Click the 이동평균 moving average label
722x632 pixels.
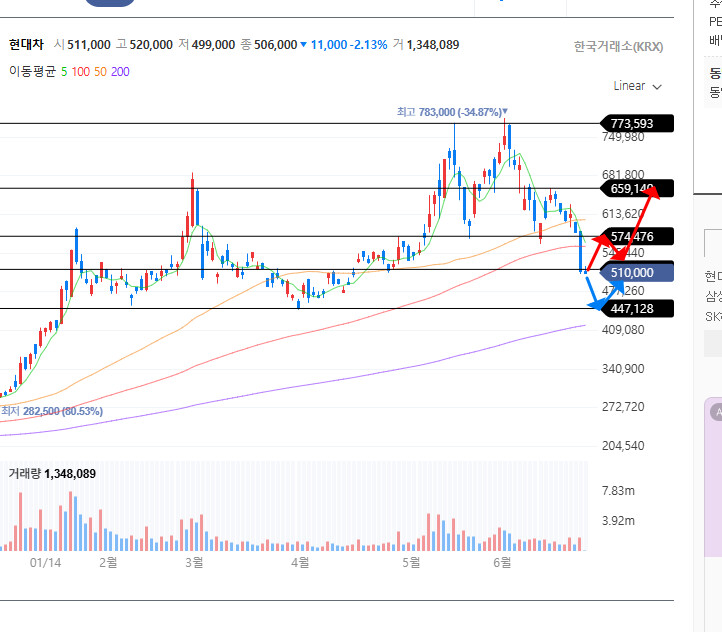point(32,71)
